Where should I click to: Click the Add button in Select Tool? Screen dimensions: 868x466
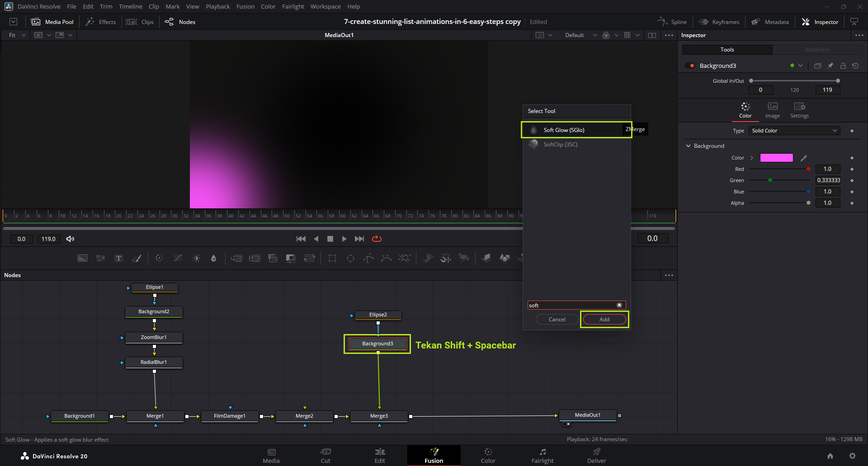(x=604, y=319)
